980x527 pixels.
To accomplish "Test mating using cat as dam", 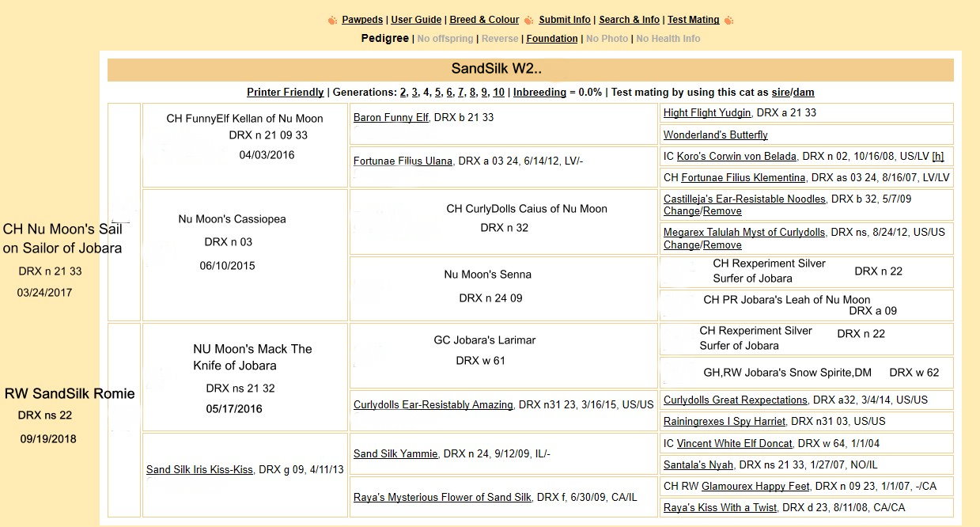I will coord(803,92).
